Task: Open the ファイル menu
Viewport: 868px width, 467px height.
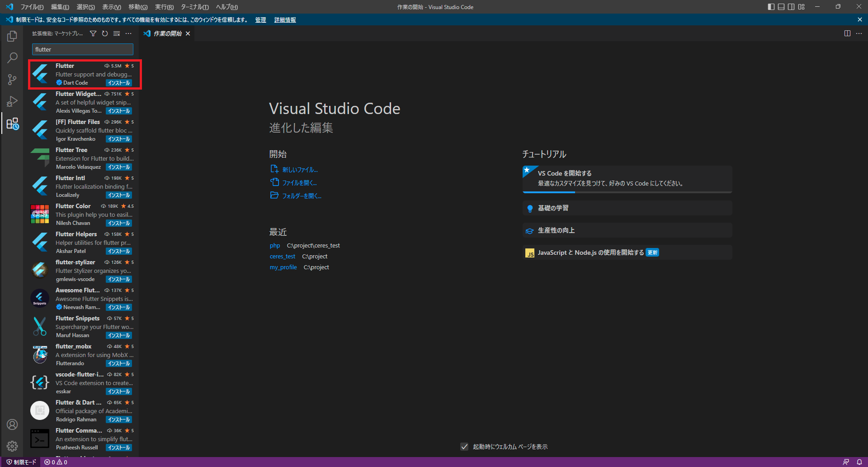Action: click(x=32, y=7)
